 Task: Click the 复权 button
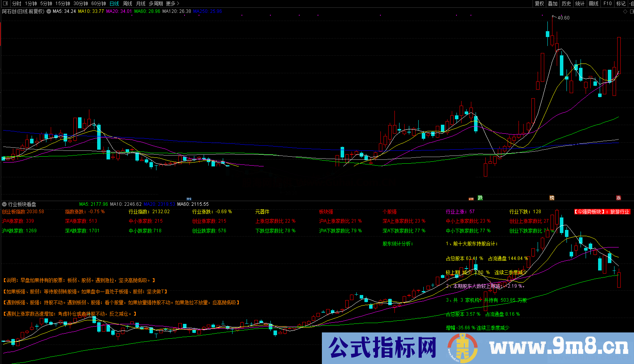[539, 4]
